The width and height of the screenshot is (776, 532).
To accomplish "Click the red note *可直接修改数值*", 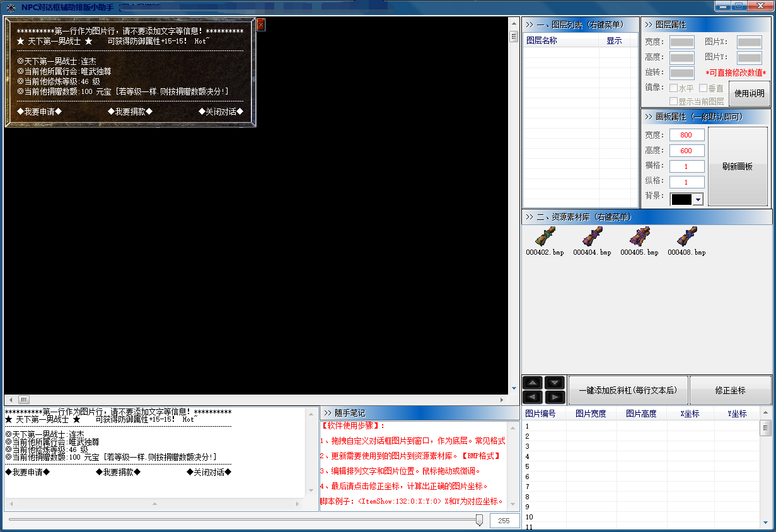I will click(x=736, y=73).
